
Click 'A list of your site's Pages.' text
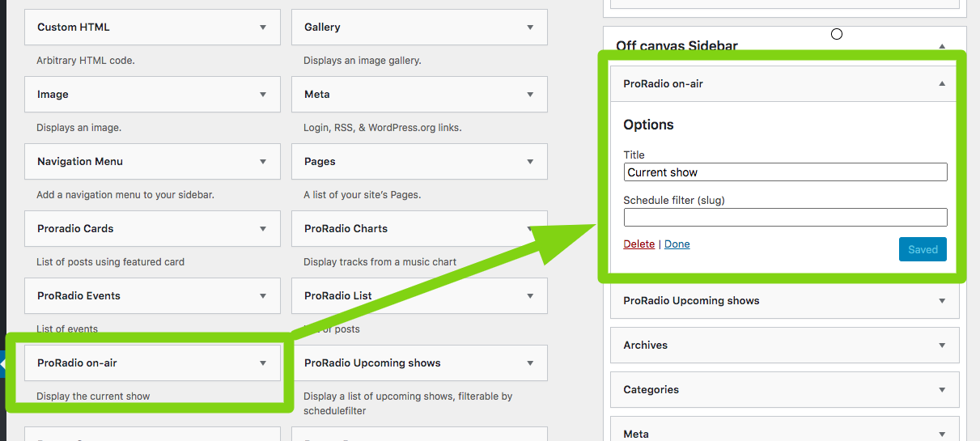coord(362,195)
